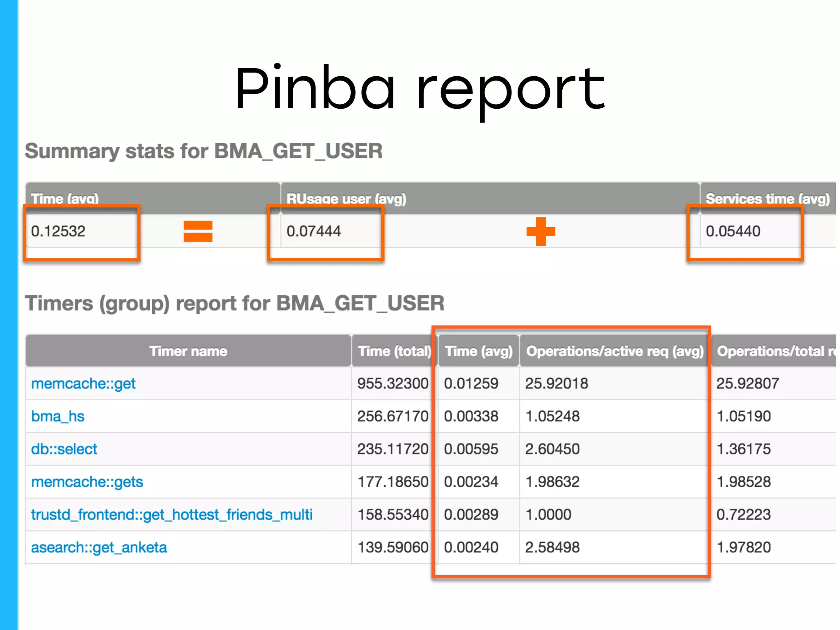Select the summary time value 0.12532
The height and width of the screenshot is (630, 840).
58,231
